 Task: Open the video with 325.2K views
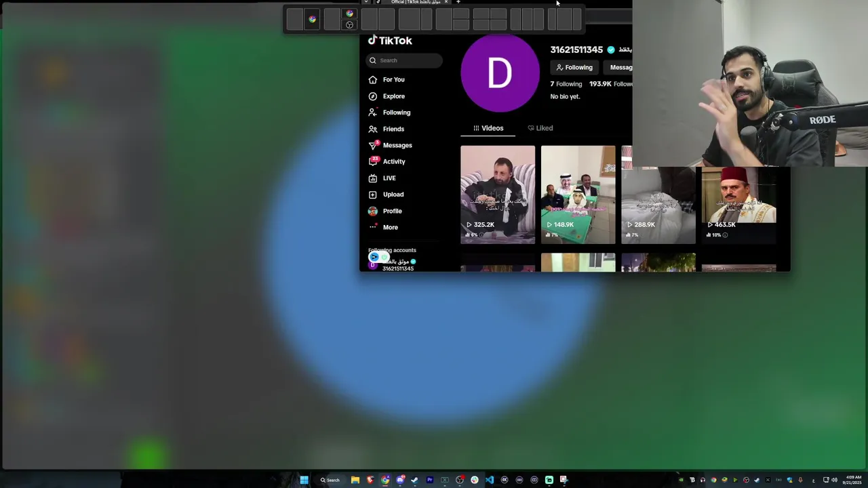(498, 194)
